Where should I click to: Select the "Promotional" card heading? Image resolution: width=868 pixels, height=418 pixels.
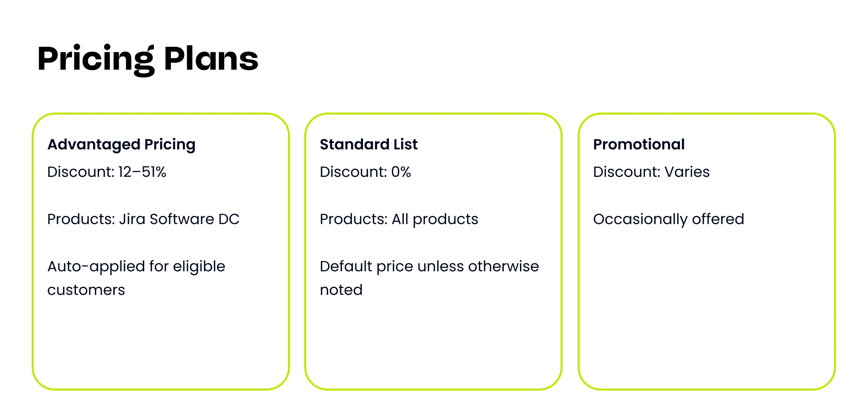pos(639,144)
